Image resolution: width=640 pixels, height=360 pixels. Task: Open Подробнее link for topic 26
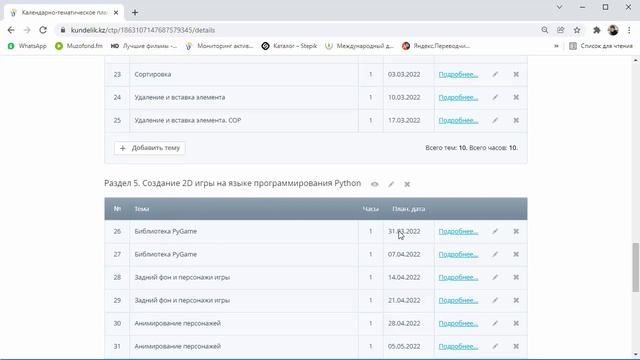coord(458,231)
